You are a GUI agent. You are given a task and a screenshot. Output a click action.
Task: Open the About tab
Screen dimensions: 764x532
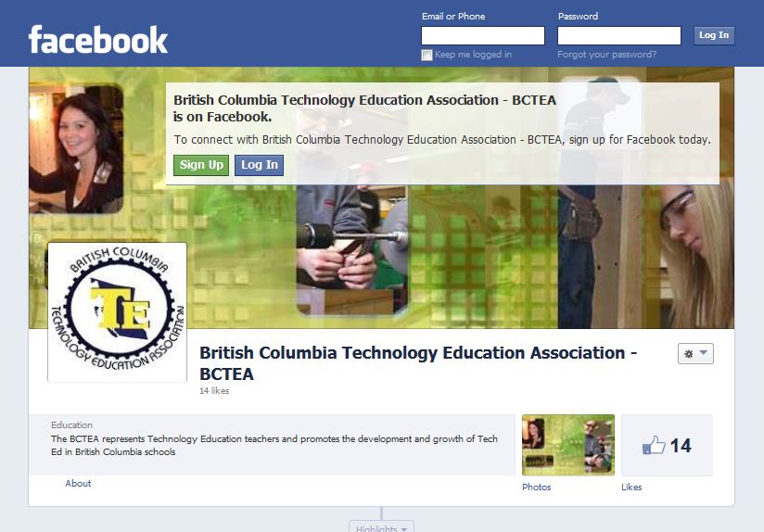[78, 483]
